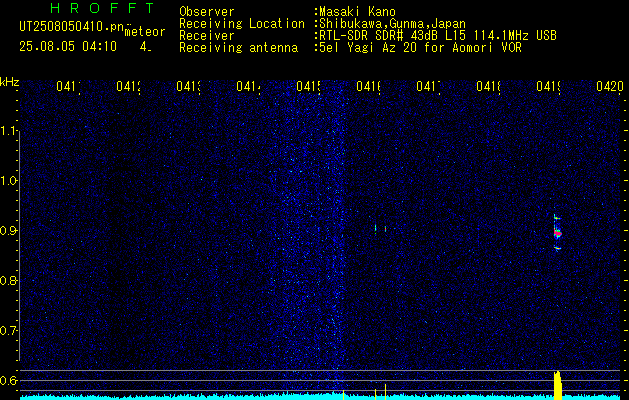Click the word meteor under the file name
Image resolution: width=629 pixels, height=400 pixels.
tap(145, 32)
